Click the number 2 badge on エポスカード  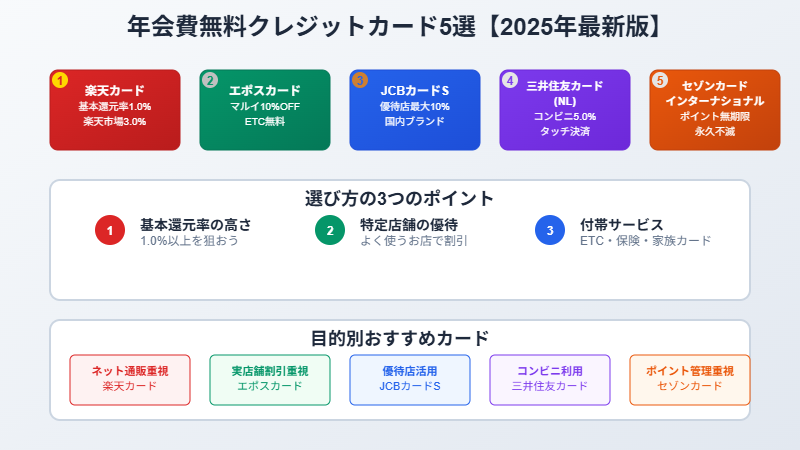point(210,80)
